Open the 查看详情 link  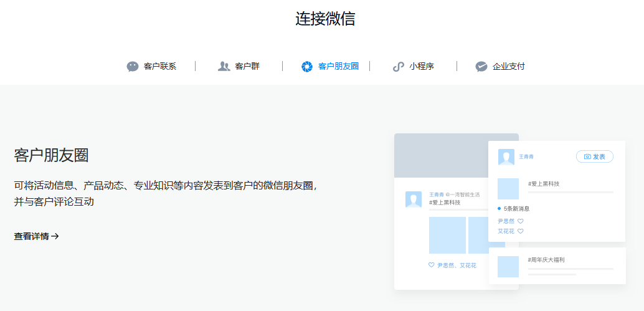coord(37,236)
